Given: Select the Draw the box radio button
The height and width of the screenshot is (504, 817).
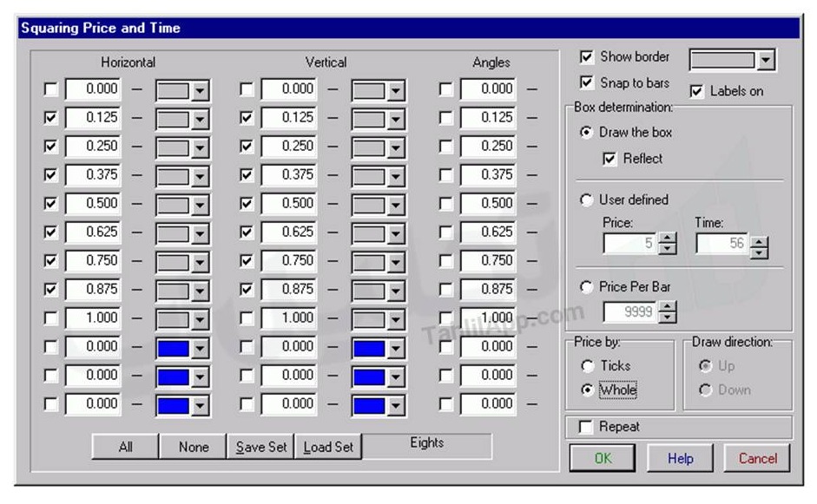Looking at the screenshot, I should 586,132.
